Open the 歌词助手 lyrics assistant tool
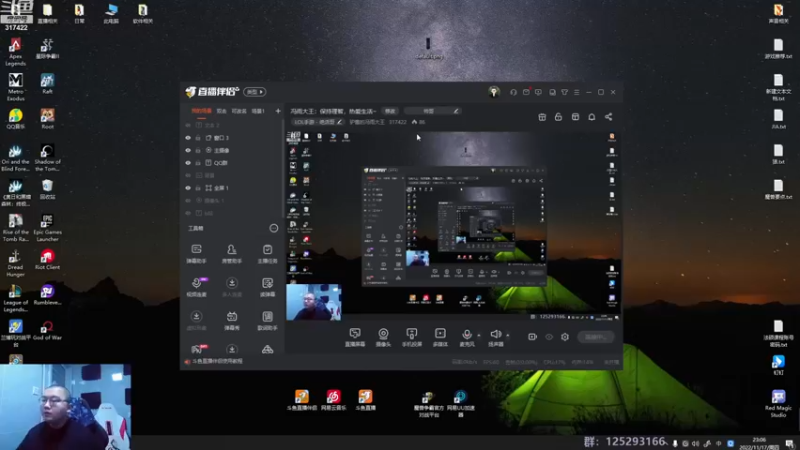The height and width of the screenshot is (450, 800). [x=267, y=321]
